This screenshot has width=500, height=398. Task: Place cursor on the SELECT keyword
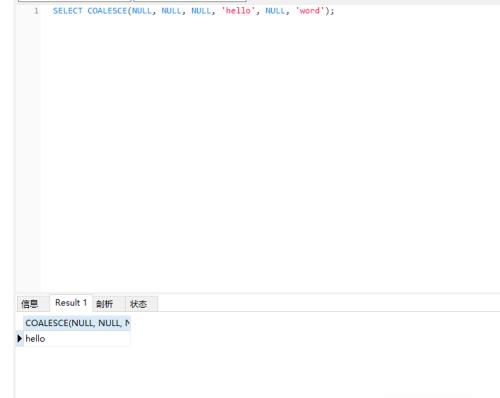[x=67, y=11]
